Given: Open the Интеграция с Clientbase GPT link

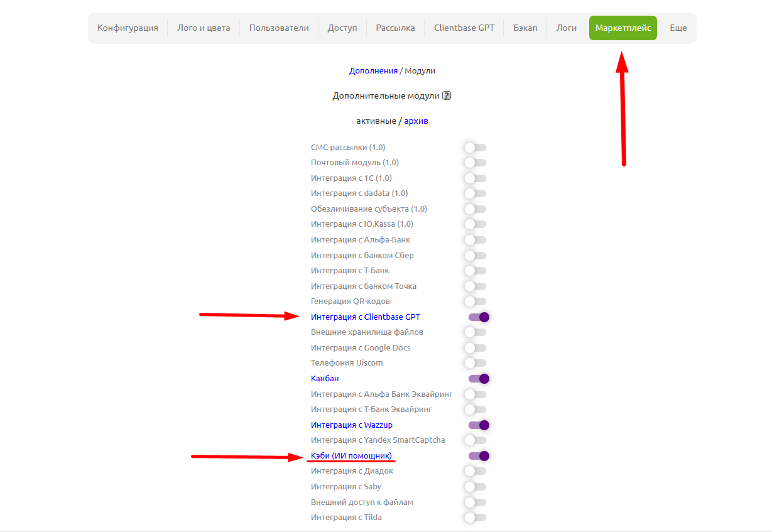Looking at the screenshot, I should [366, 317].
